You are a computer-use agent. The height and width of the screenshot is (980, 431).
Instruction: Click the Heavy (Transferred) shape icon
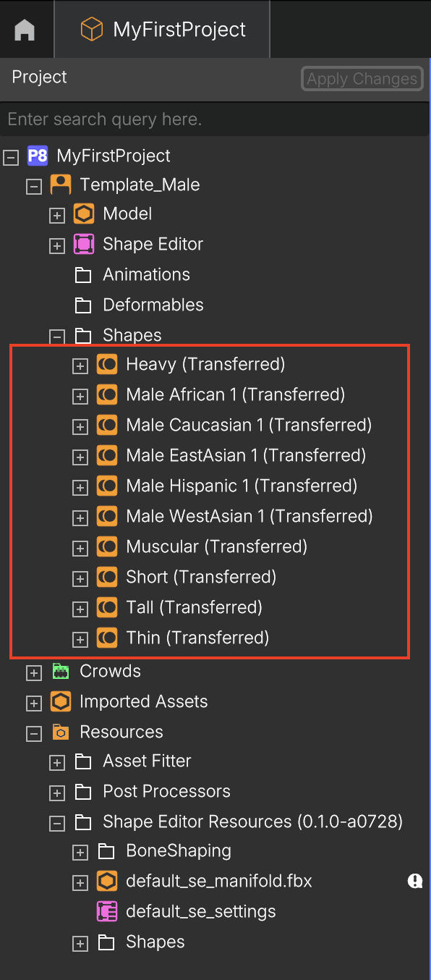pos(107,365)
